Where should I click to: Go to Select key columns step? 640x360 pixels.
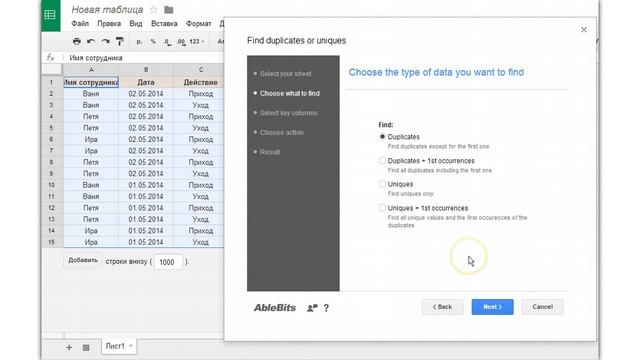[x=288, y=113]
